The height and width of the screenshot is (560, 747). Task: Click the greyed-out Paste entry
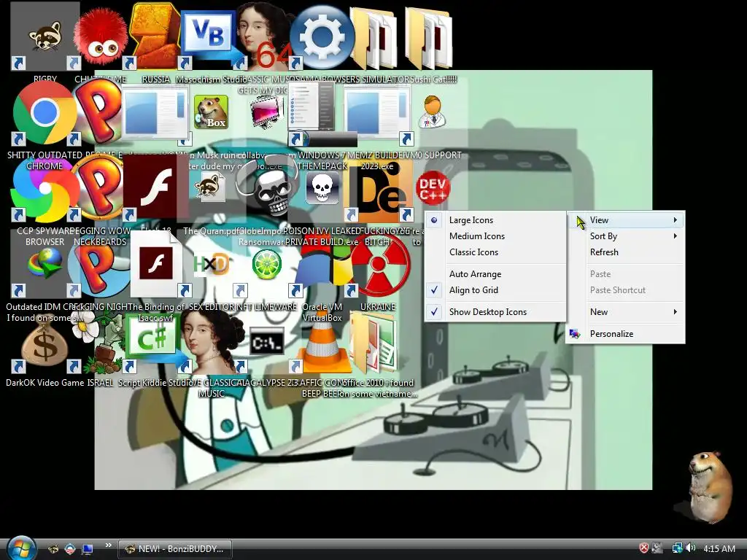click(625, 274)
